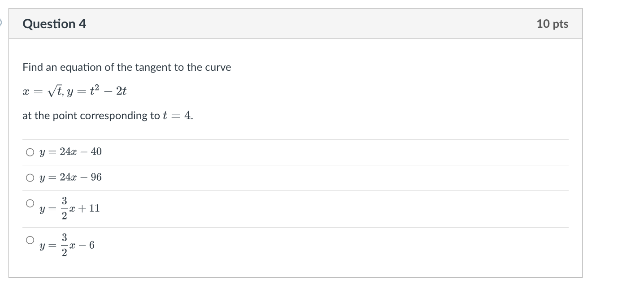Click the question prompt text

127,67
